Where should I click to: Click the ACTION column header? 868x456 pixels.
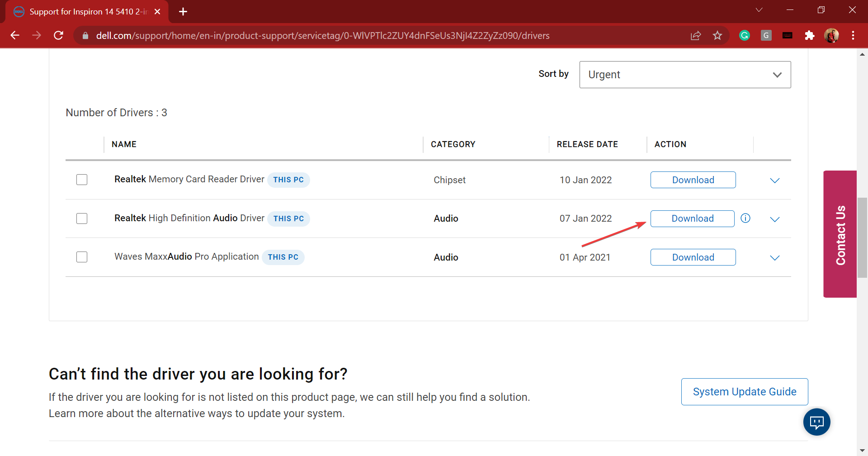(x=670, y=144)
